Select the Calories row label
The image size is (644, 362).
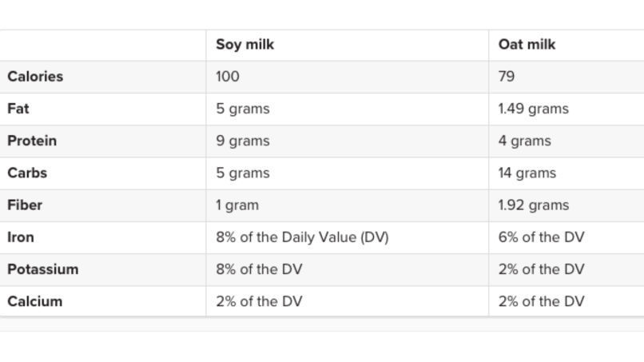pos(35,77)
